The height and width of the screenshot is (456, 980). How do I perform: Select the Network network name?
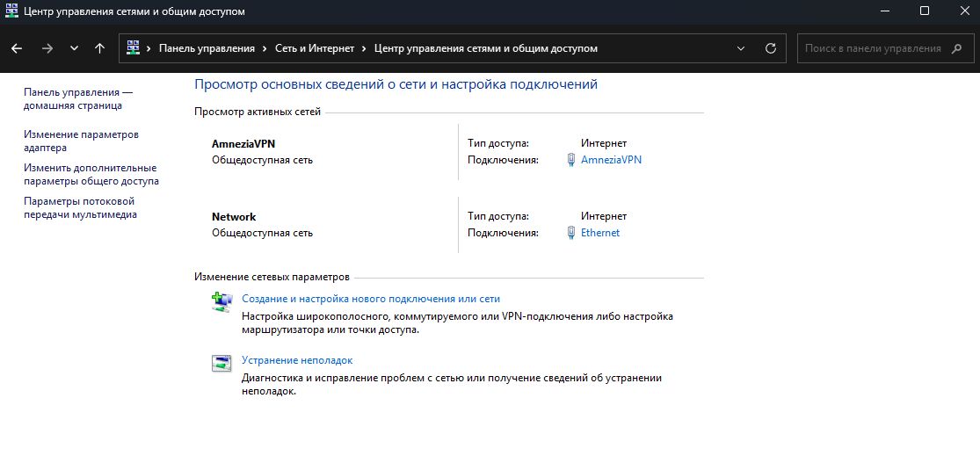pos(234,217)
